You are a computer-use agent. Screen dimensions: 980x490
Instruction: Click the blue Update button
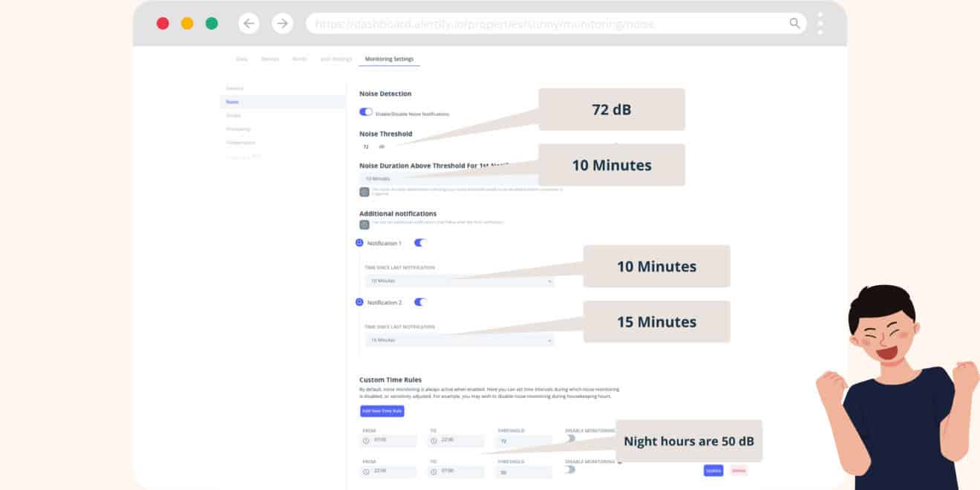(x=713, y=471)
